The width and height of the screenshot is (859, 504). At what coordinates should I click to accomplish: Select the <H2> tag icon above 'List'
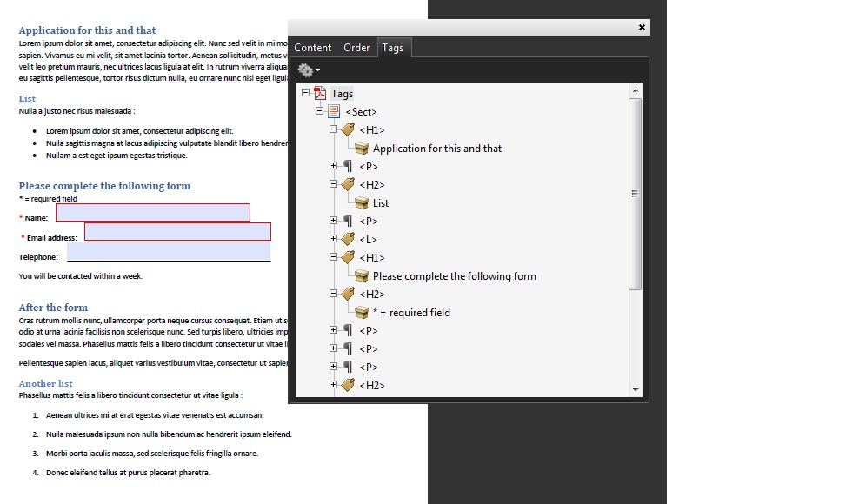tap(348, 184)
